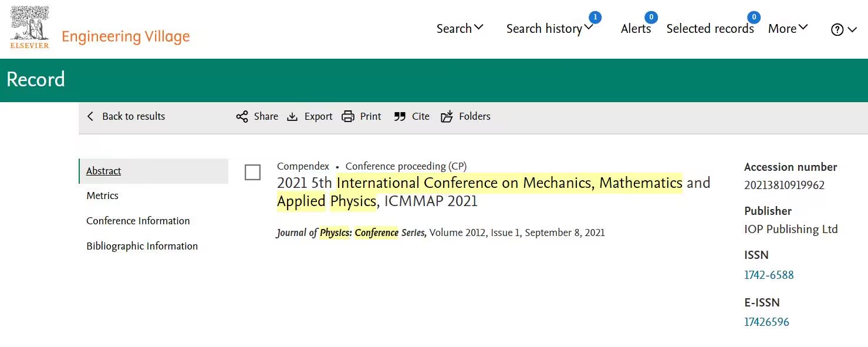The image size is (868, 347).
Task: Expand the Search menu
Action: (460, 28)
